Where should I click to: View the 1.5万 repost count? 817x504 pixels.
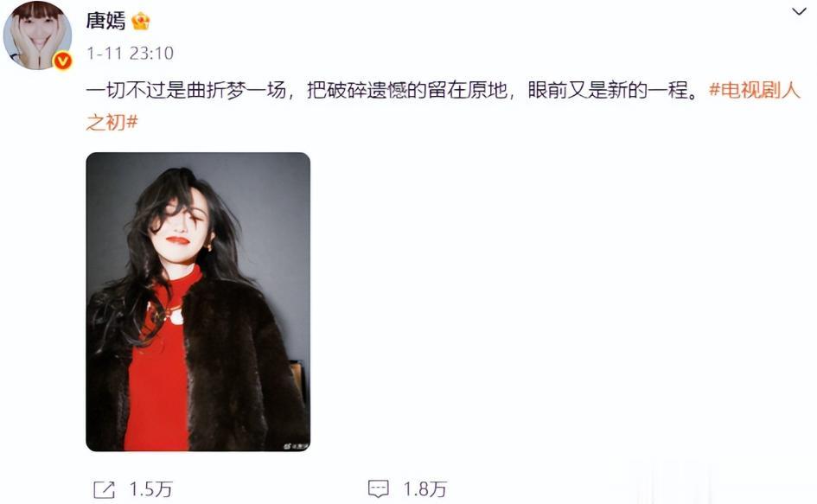[150, 489]
